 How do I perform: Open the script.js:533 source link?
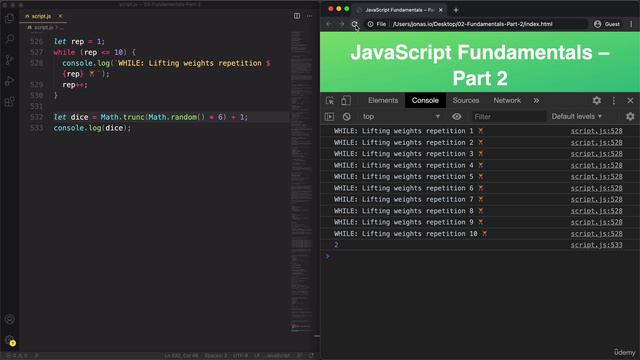pyautogui.click(x=596, y=245)
